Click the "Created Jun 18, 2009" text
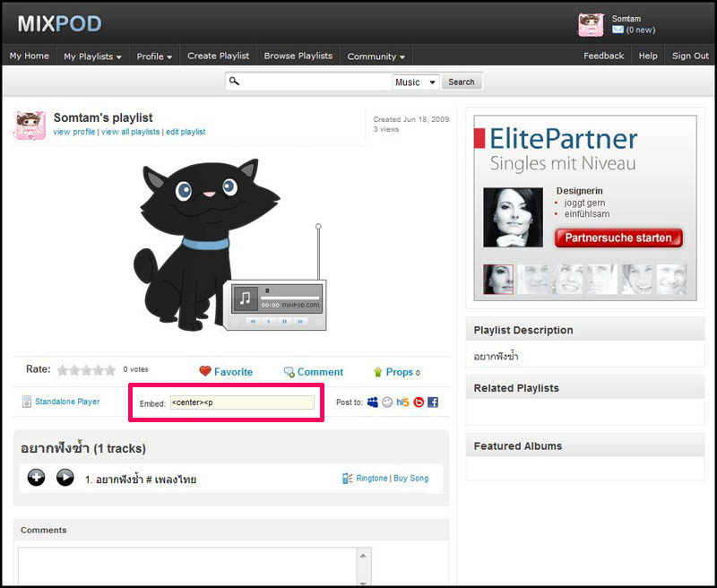 411,119
